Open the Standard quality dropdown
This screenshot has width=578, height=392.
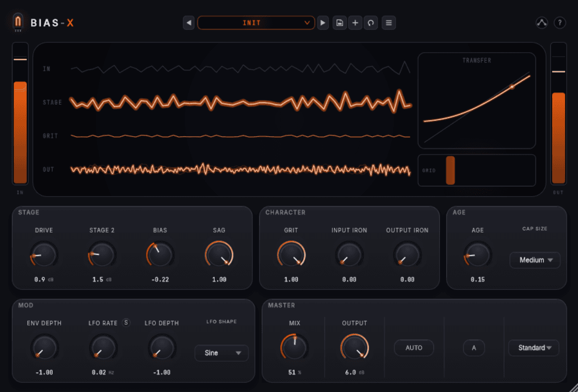click(534, 348)
